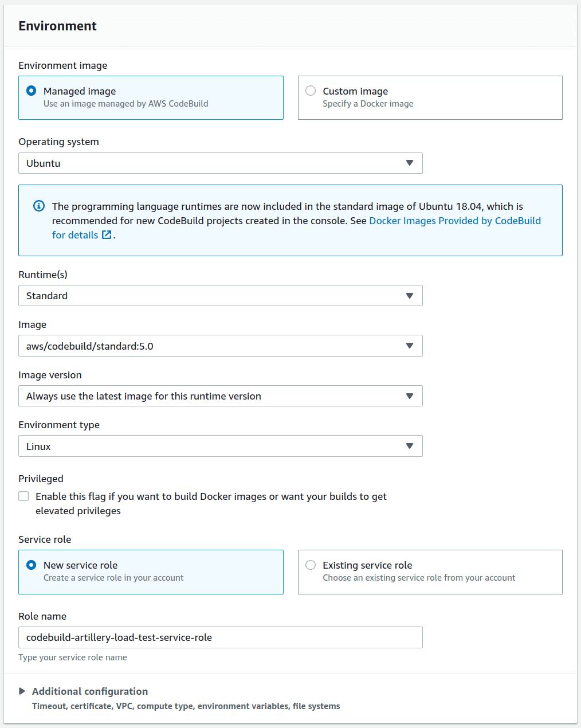Select the Managed image option
Viewport: 581px width, 728px height.
pyautogui.click(x=32, y=90)
